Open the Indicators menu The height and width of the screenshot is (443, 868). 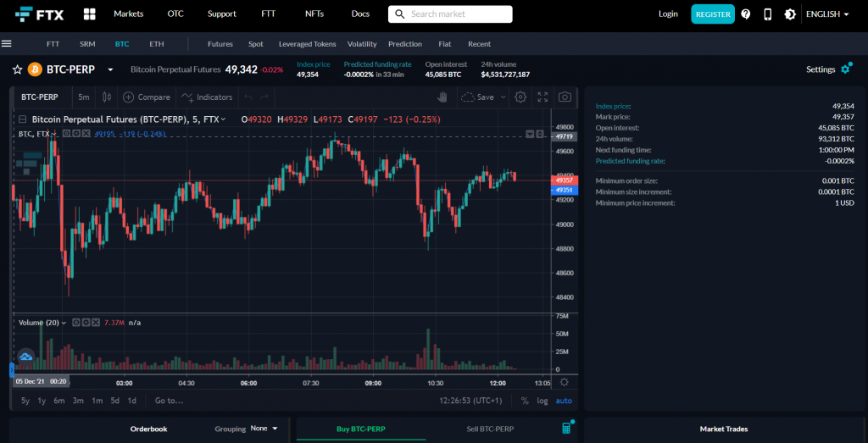point(207,97)
